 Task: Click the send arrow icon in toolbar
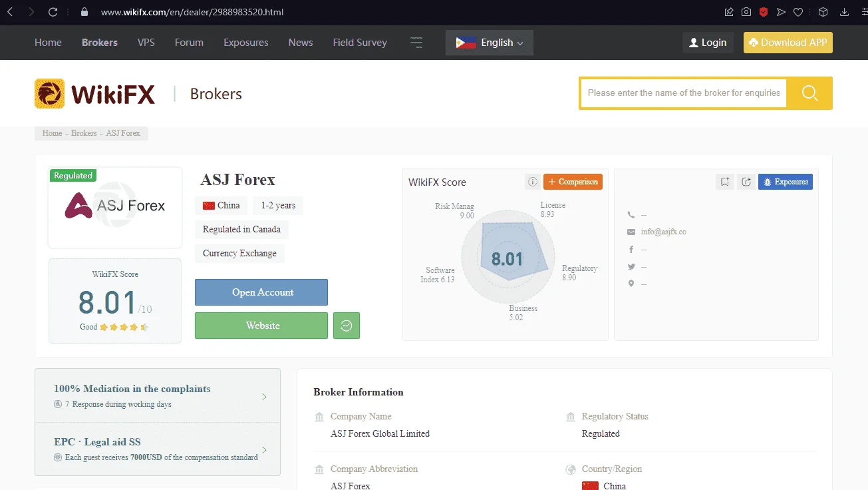(x=781, y=12)
